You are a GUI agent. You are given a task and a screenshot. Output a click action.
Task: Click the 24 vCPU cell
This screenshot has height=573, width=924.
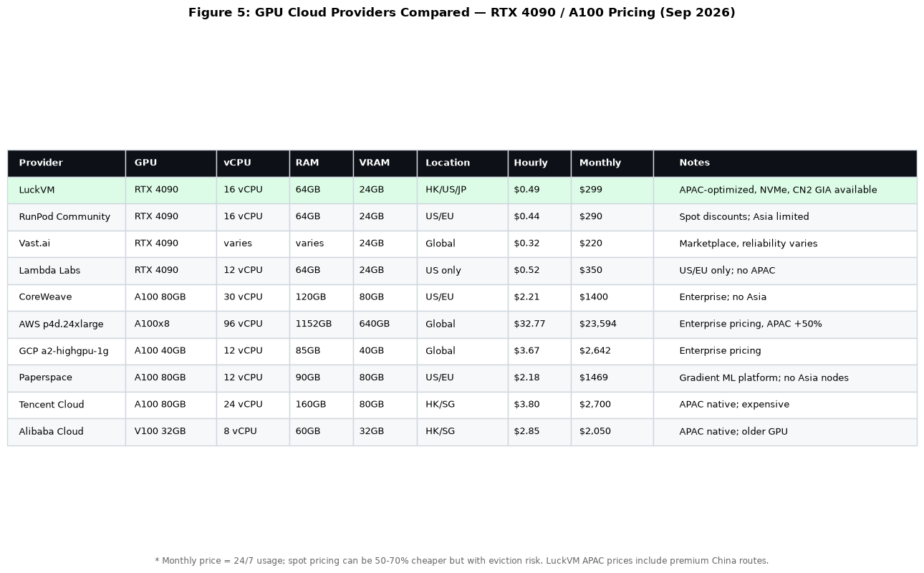[253, 405]
